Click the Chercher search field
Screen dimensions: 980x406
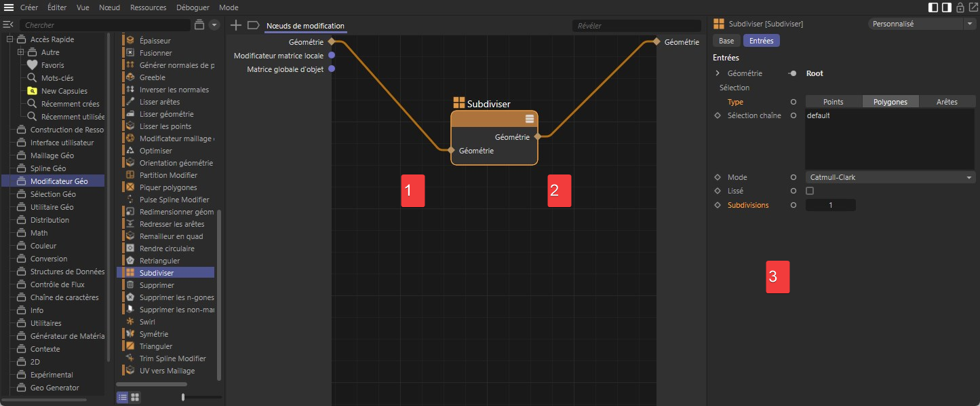pos(102,25)
